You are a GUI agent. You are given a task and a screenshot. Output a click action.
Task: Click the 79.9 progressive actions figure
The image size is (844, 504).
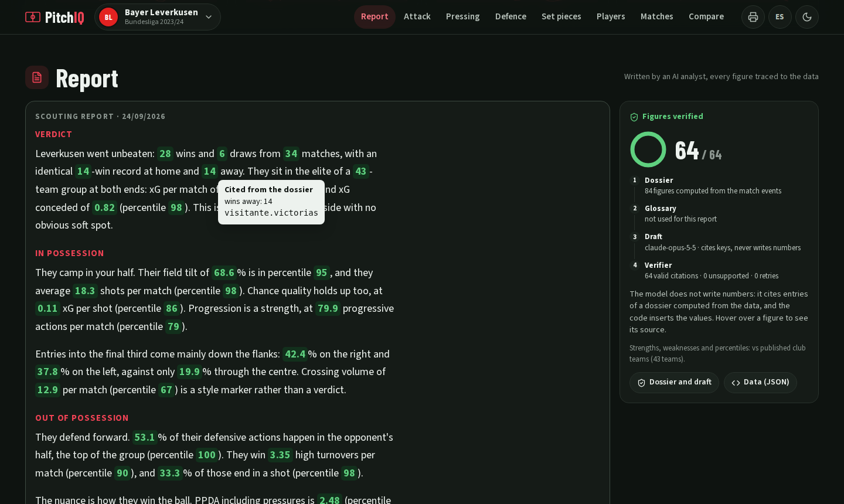point(328,308)
